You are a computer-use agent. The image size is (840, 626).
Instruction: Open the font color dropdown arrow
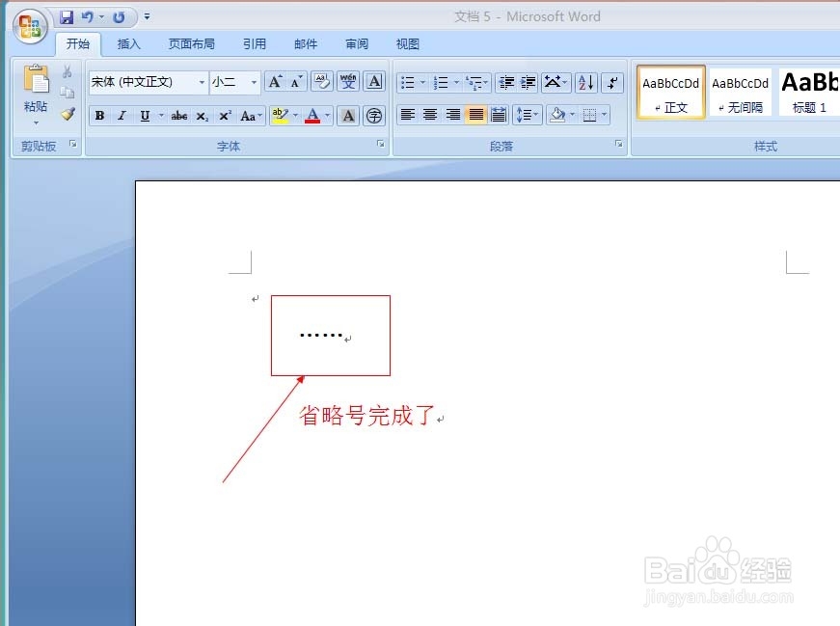(328, 115)
